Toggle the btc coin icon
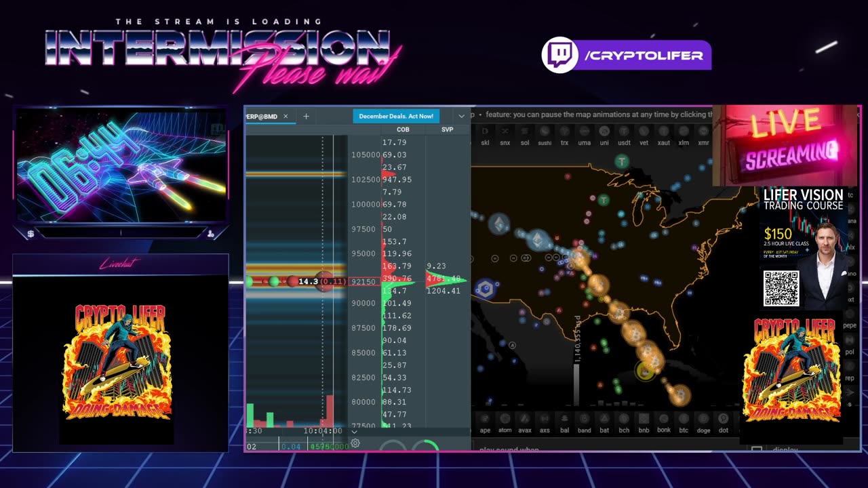The height and width of the screenshot is (488, 868). [684, 419]
